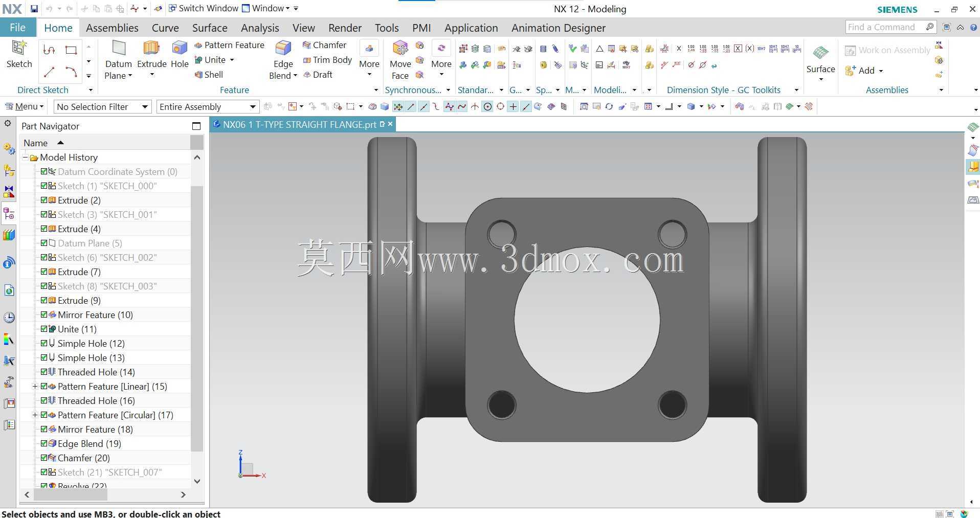980x518 pixels.
Task: Switch to the Assemblies ribbon tab
Action: point(112,28)
